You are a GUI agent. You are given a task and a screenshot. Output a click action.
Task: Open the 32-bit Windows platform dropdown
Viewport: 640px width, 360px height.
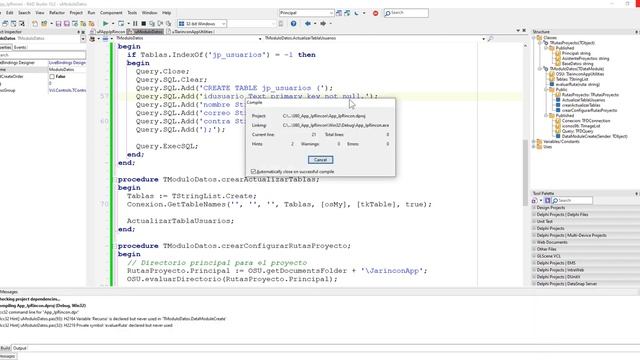(x=223, y=24)
